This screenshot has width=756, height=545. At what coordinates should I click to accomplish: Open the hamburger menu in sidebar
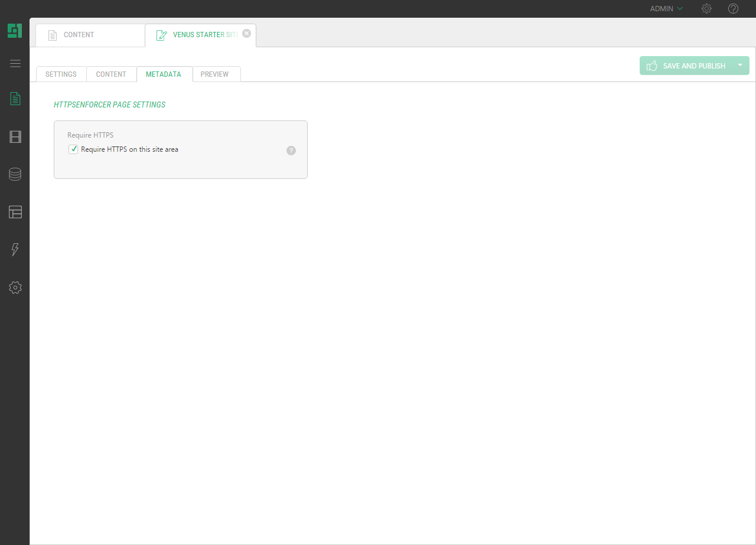click(15, 64)
